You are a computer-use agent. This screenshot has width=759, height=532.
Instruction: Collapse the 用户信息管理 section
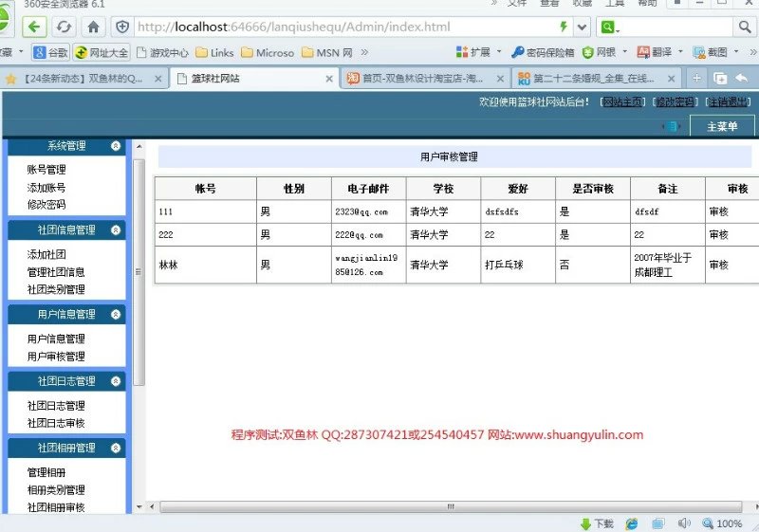pyautogui.click(x=115, y=315)
